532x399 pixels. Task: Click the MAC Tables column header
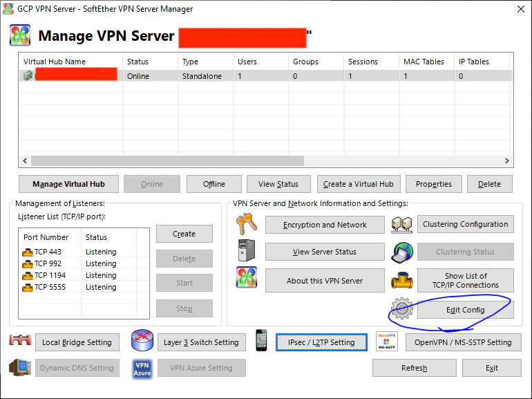[x=426, y=62]
